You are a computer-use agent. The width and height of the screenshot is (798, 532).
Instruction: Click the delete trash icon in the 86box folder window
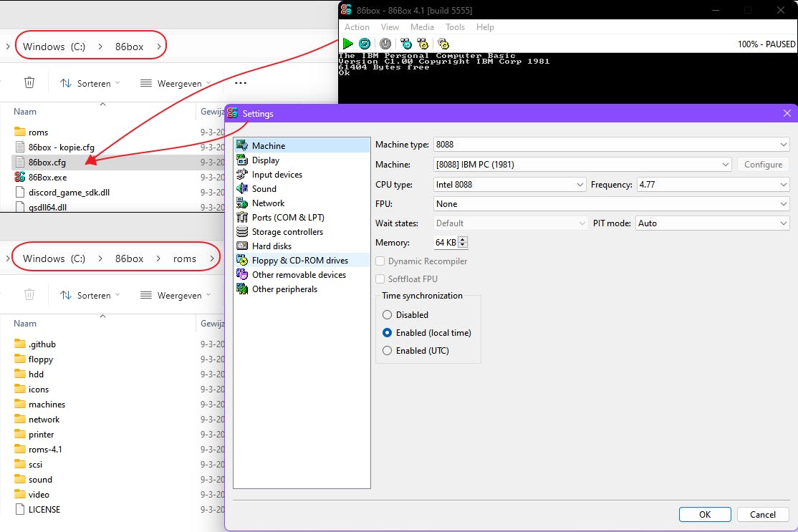click(29, 82)
